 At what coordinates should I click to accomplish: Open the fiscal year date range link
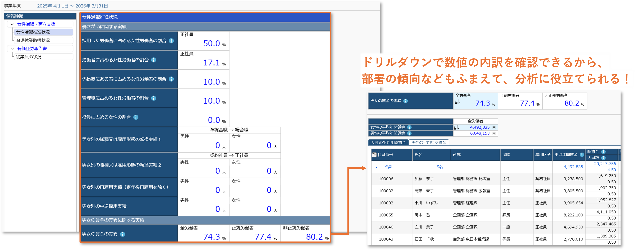pos(72,6)
